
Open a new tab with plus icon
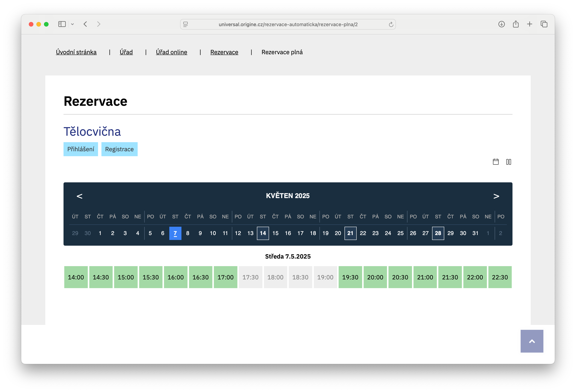(x=530, y=24)
